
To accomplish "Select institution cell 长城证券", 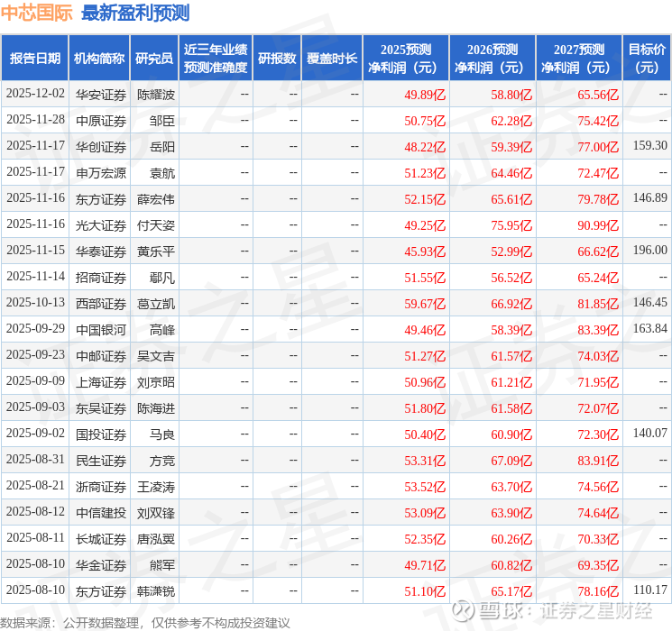I will pyautogui.click(x=101, y=539).
